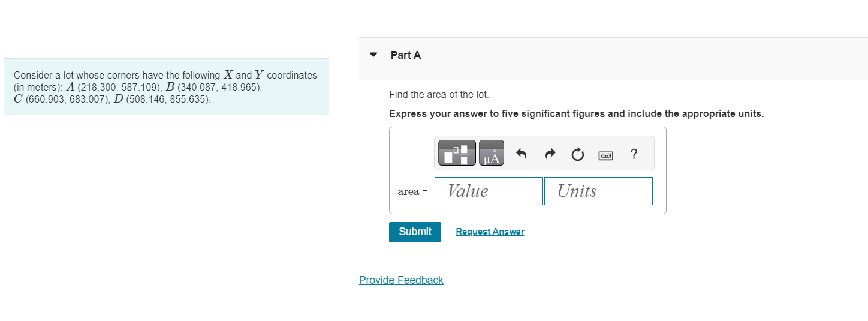
Task: Click the Request Answer link
Action: pyautogui.click(x=490, y=232)
